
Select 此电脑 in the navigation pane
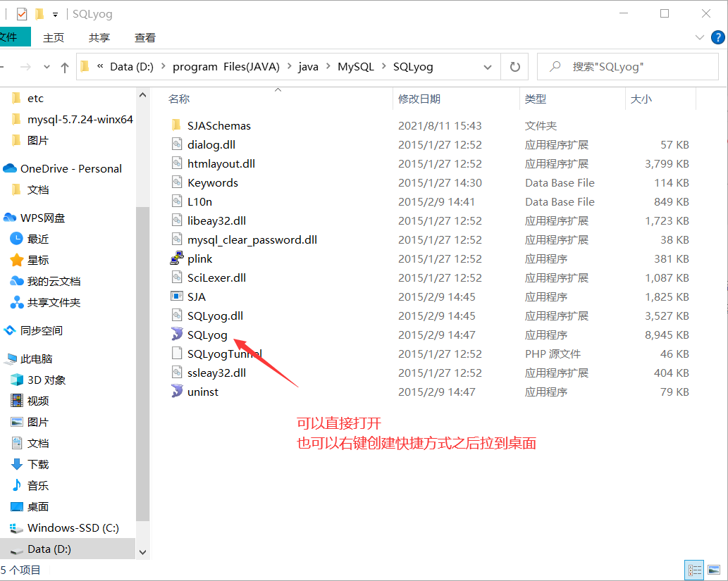point(36,358)
